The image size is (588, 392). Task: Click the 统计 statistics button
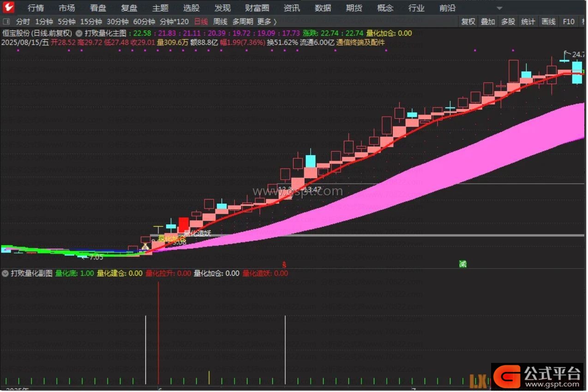(528, 22)
